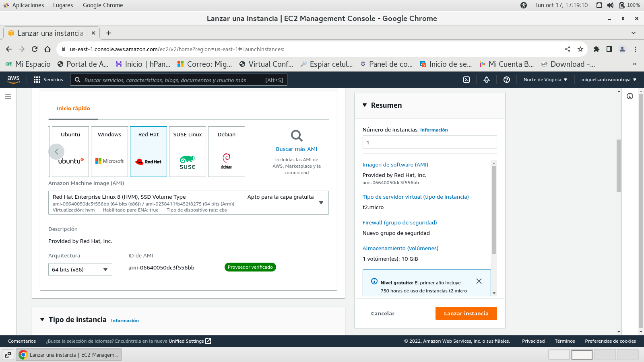This screenshot has width=644, height=362.
Task: Select the Red Hat AMI card
Action: [x=149, y=152]
